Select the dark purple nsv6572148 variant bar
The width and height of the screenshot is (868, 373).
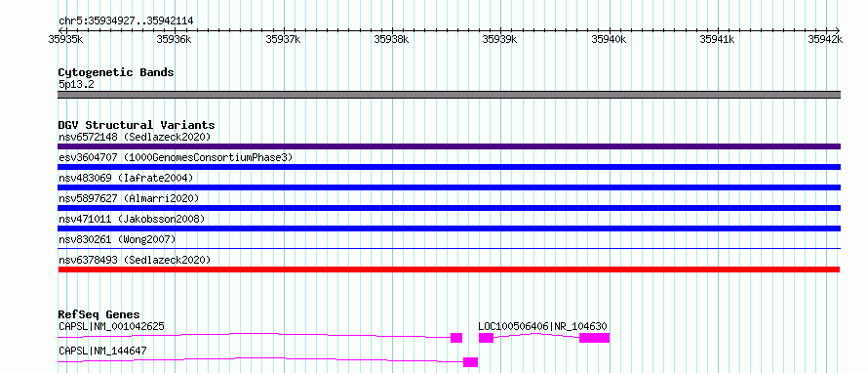(x=449, y=146)
